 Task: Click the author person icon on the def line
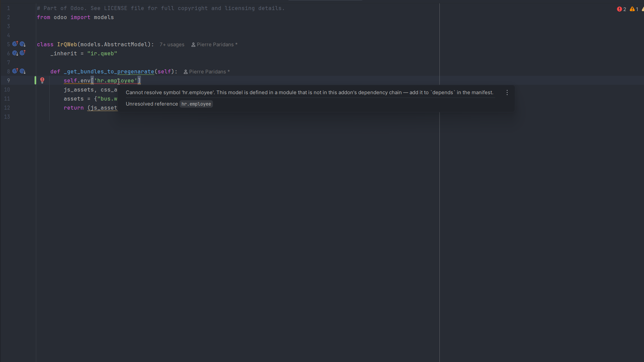click(x=185, y=72)
